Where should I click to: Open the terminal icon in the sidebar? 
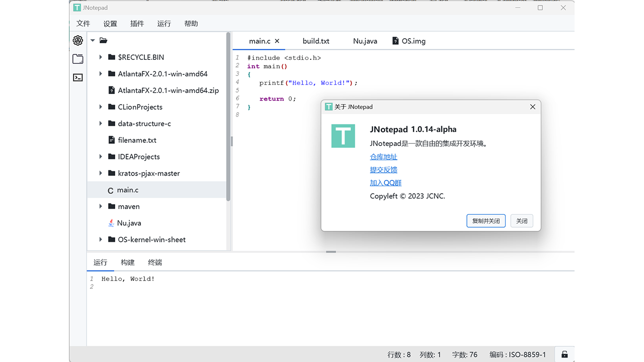click(77, 77)
